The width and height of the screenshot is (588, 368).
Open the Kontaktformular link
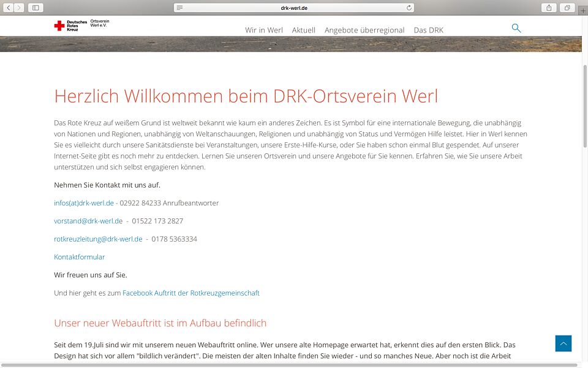pos(80,257)
